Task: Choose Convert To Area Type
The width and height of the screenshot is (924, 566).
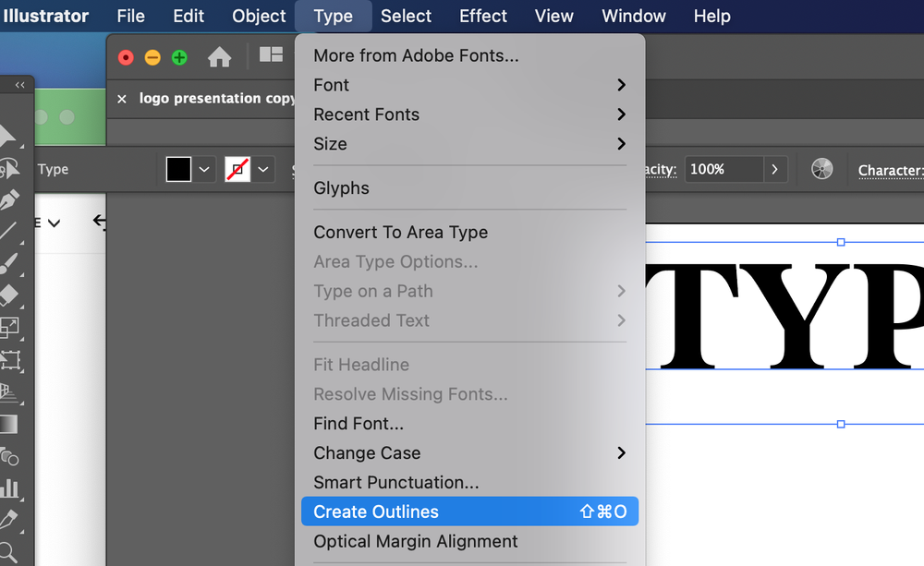Action: [x=469, y=232]
